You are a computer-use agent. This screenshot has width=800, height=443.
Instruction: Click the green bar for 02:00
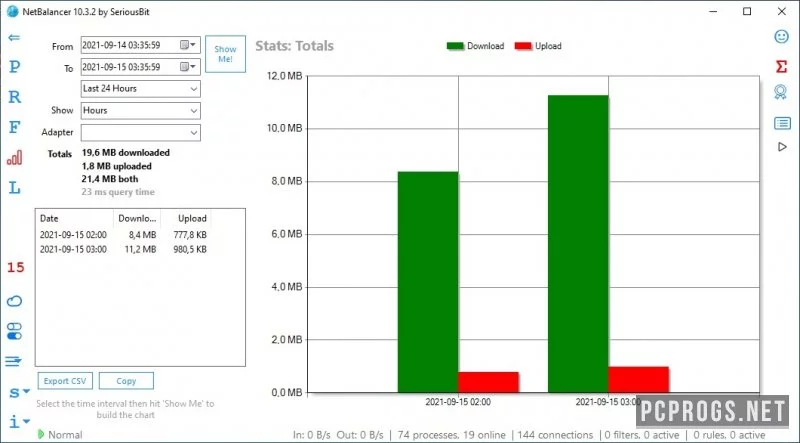(428, 282)
